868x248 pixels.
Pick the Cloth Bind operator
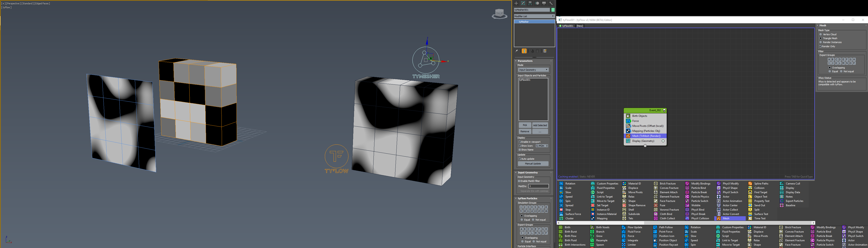663,214
